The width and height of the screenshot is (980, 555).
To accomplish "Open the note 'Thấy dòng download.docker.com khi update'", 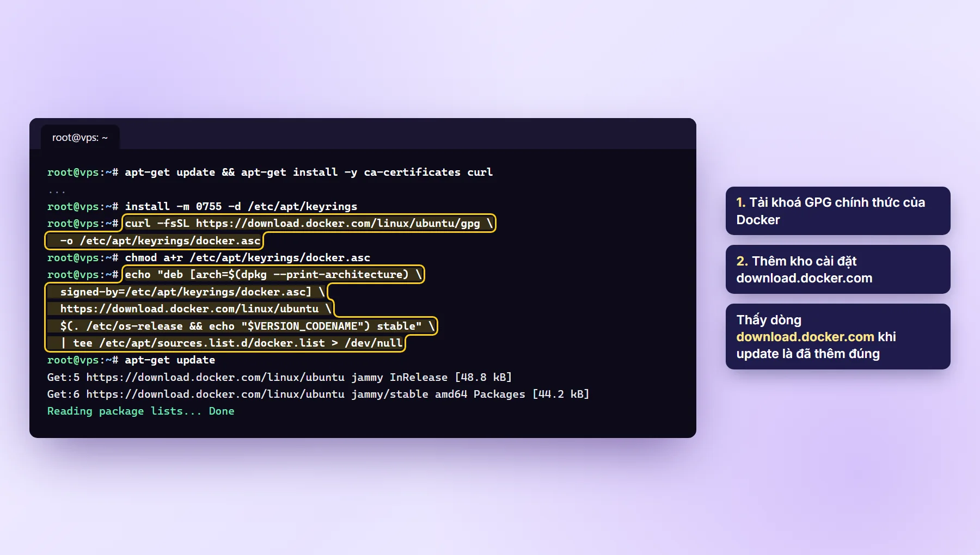I will click(x=838, y=337).
